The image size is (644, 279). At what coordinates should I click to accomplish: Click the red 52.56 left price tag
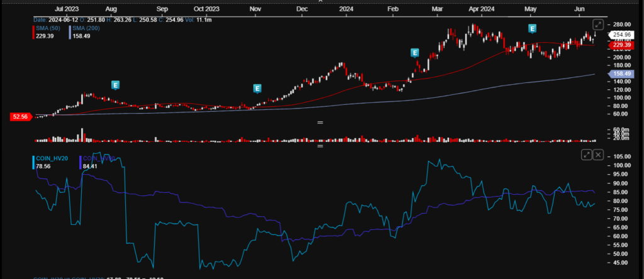[x=21, y=117]
